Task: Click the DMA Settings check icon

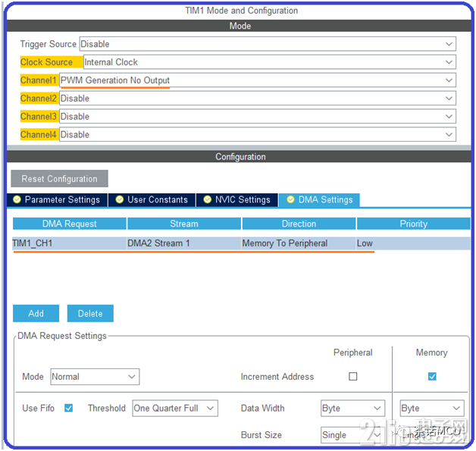Action: click(290, 199)
